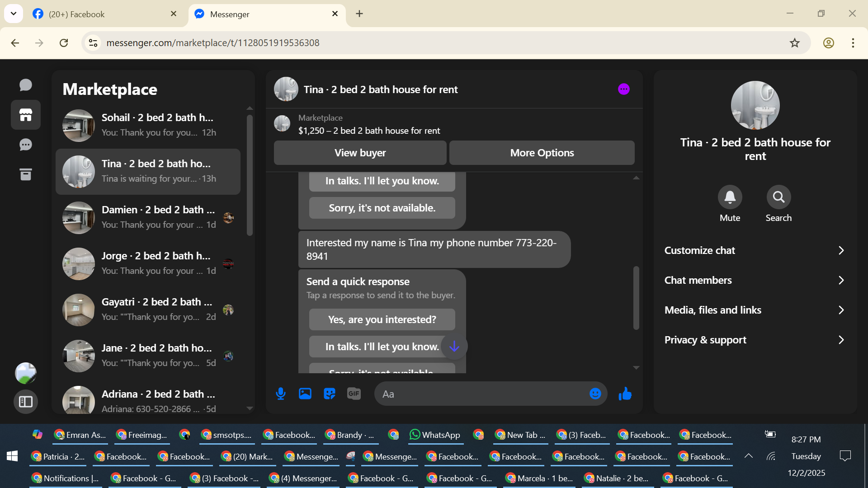Click the microphone voice clip icon
This screenshot has height=488, width=868.
(x=280, y=394)
